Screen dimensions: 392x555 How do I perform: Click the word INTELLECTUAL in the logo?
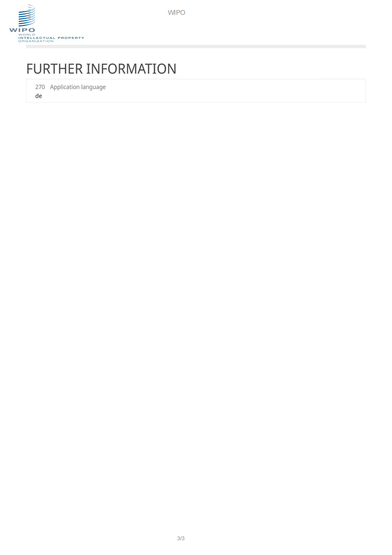(37, 38)
